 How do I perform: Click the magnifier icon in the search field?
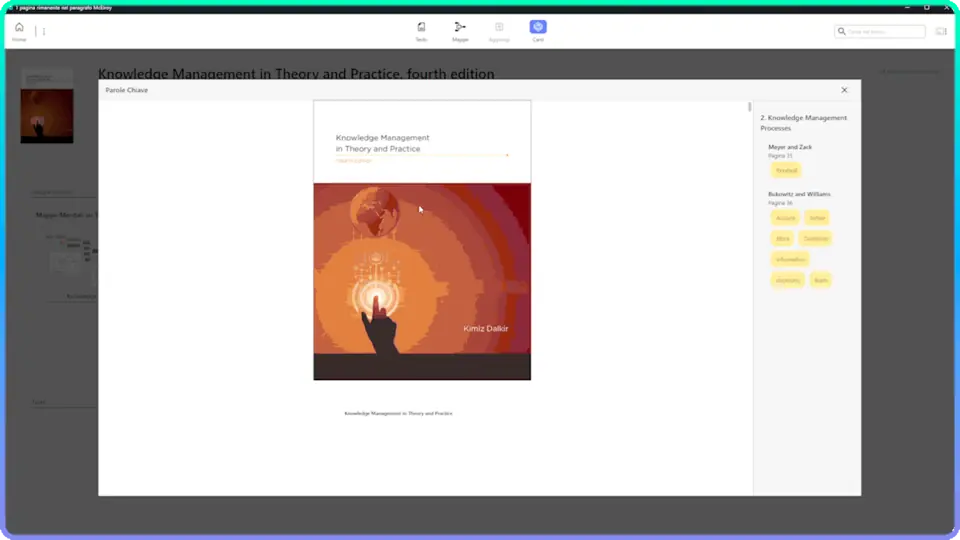[842, 32]
